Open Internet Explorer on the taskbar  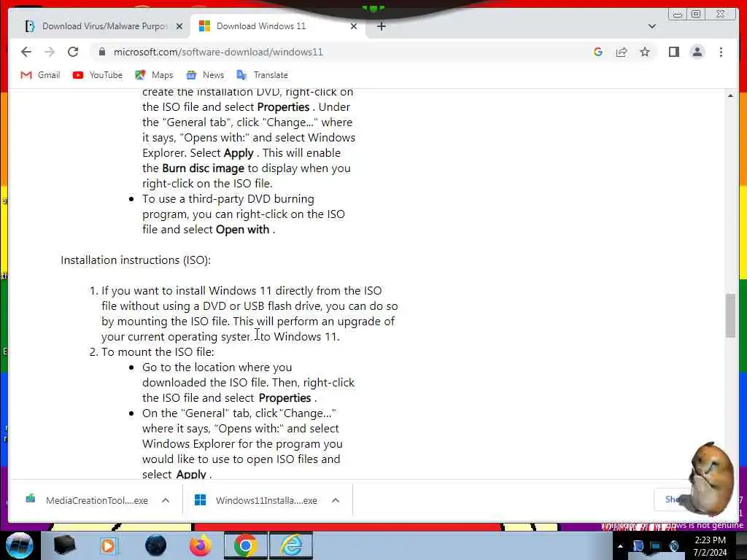(x=292, y=545)
